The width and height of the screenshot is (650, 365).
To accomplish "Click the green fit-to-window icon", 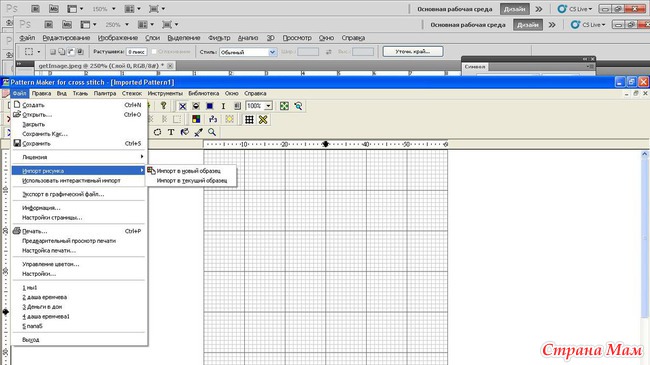I will (x=284, y=106).
